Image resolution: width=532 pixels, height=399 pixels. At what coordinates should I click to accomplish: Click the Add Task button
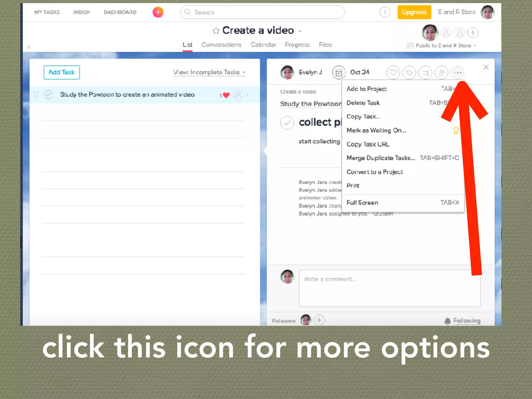(62, 72)
